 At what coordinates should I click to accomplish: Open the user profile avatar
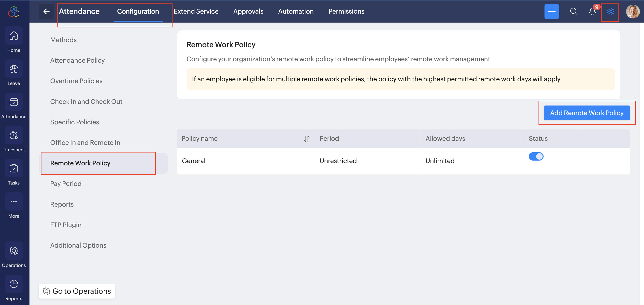(x=632, y=12)
